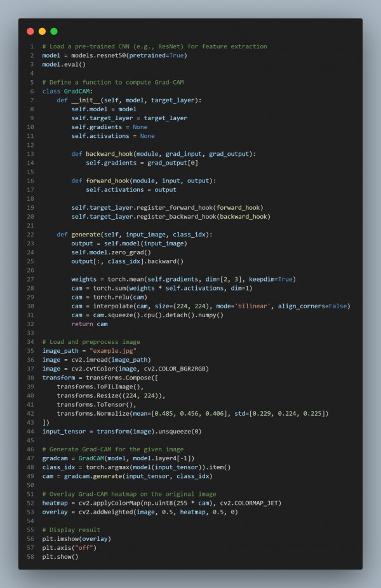Click the line "plt.show()"
Viewport: 381px width, 588px height.
pyautogui.click(x=60, y=557)
